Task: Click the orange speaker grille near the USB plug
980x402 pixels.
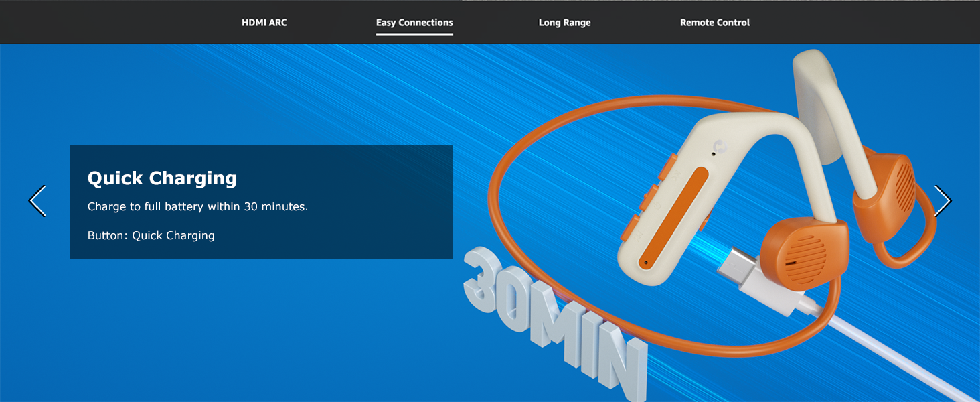Action: [803, 253]
